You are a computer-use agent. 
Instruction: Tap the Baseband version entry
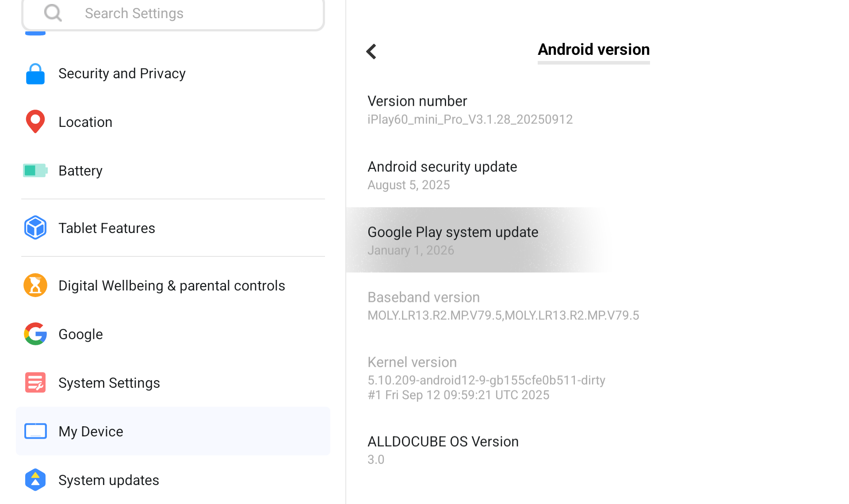point(503,305)
